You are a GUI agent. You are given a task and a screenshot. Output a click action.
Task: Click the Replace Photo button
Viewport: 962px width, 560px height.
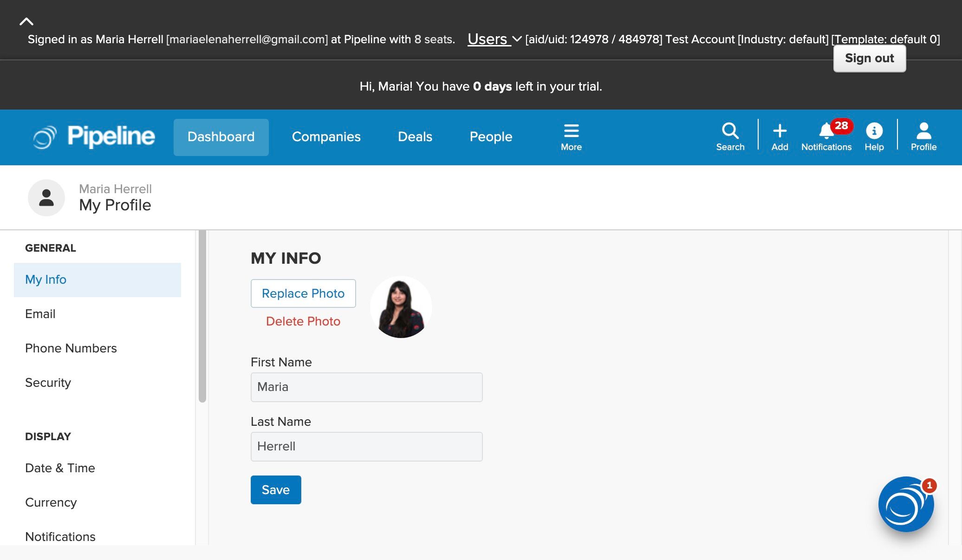(x=303, y=293)
